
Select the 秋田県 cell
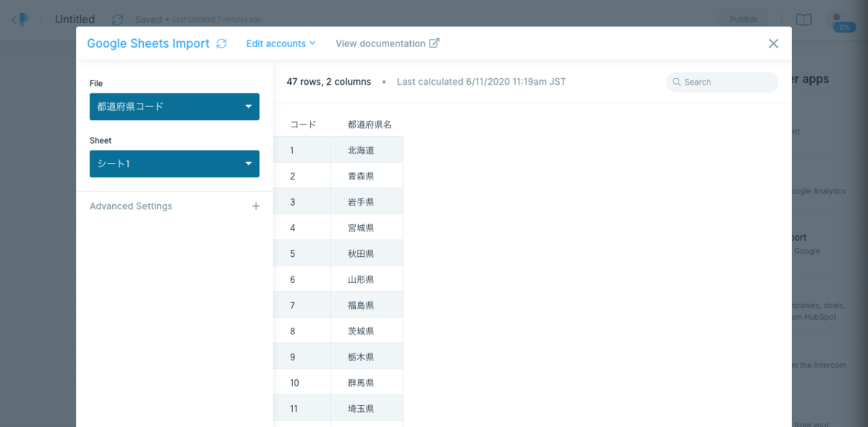click(x=367, y=253)
